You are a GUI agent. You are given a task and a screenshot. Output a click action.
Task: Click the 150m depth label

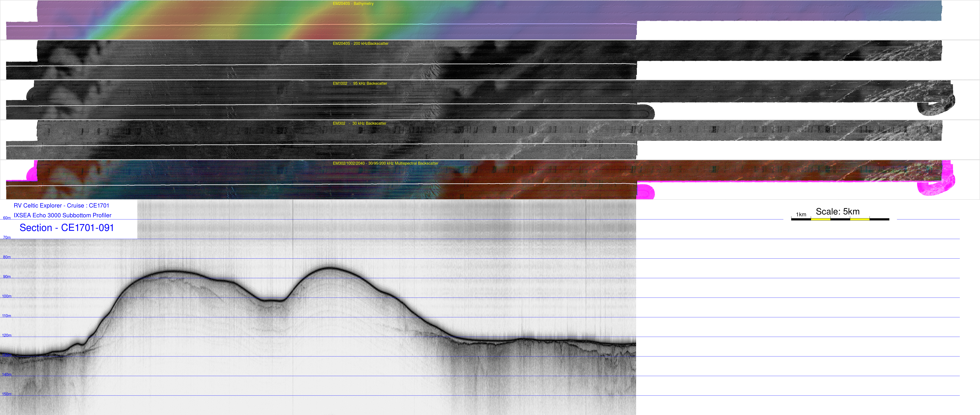point(7,394)
